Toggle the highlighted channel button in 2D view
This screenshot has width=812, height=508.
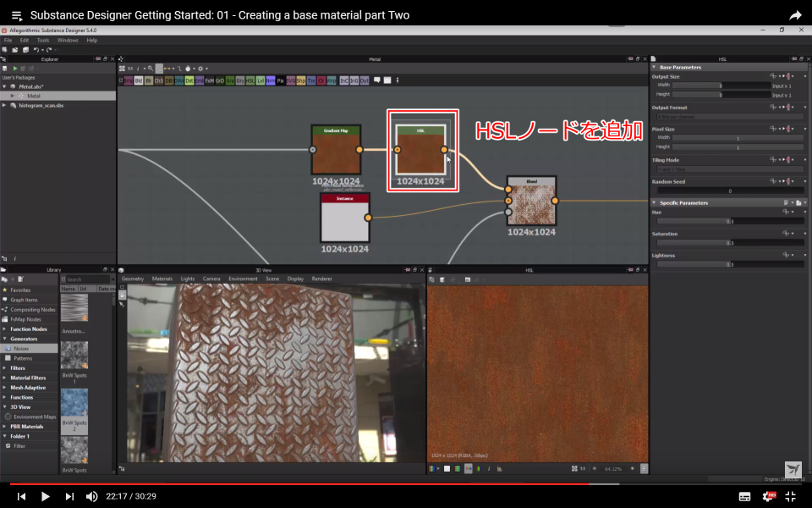coord(469,468)
